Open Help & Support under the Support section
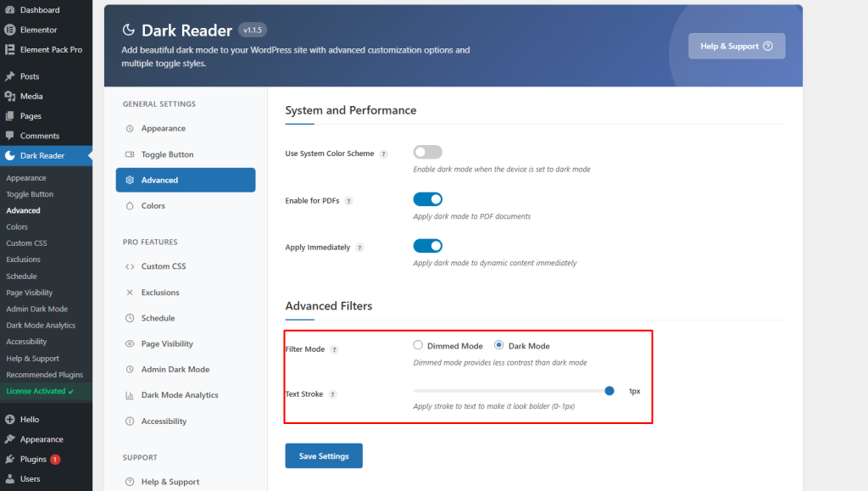868x491 pixels. pos(186,482)
